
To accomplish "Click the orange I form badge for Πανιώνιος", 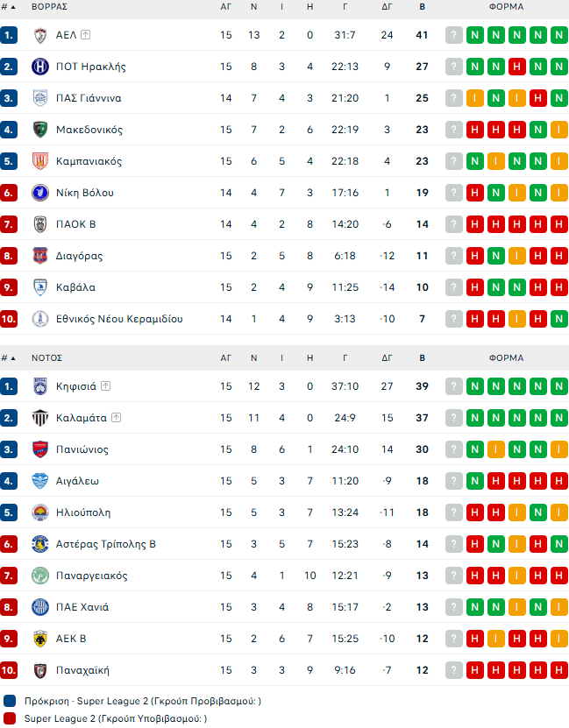I will (x=496, y=449).
